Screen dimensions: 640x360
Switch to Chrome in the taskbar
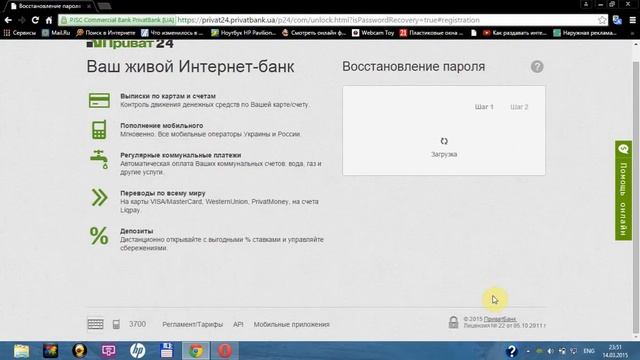pyautogui.click(x=196, y=351)
